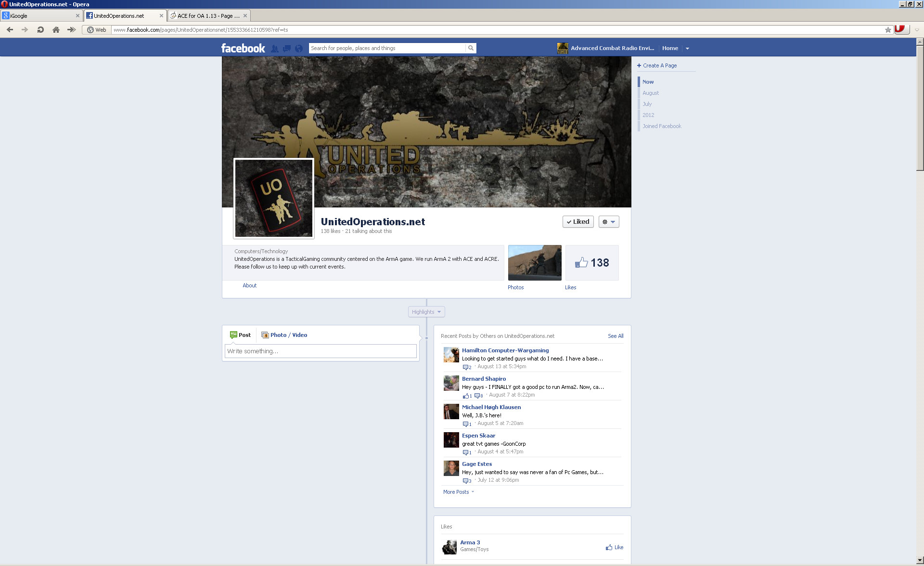Screen dimensions: 924x566
Task: Open Arma 3 page link
Action: point(470,542)
